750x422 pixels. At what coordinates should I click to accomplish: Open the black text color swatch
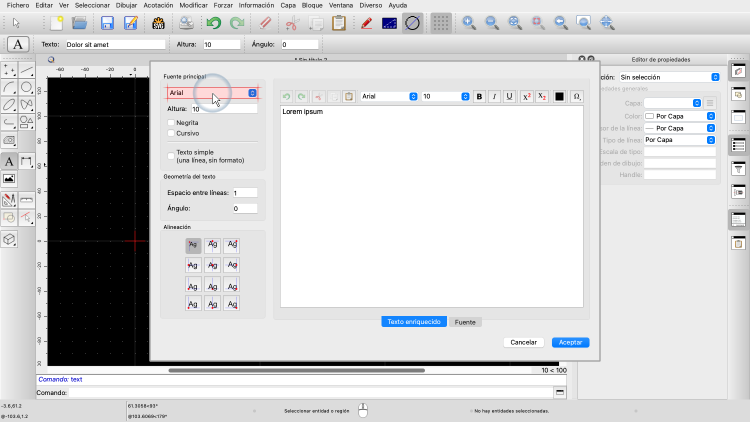(559, 96)
